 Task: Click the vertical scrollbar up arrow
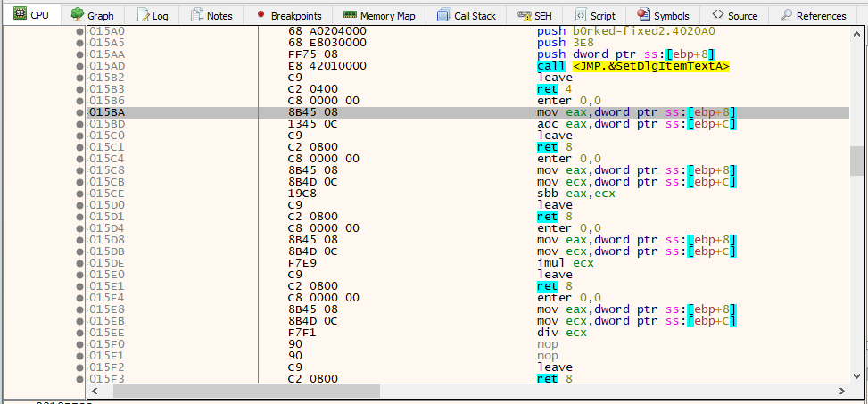point(856,32)
